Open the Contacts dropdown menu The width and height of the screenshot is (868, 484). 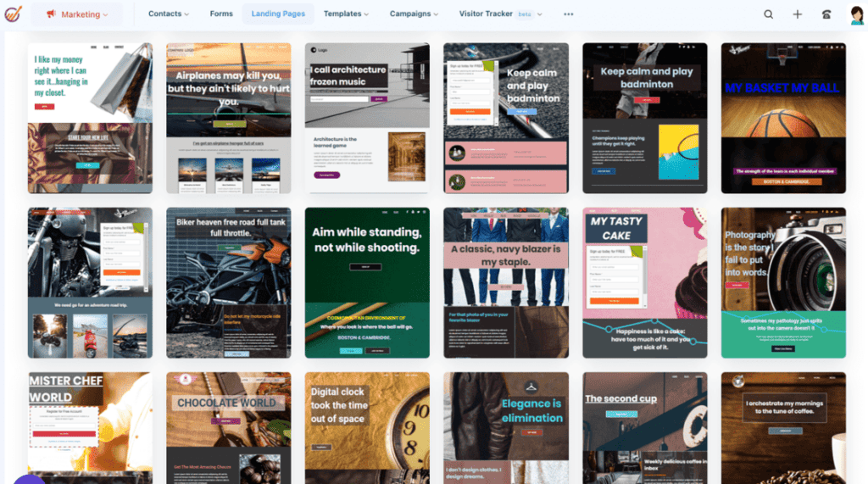pyautogui.click(x=169, y=14)
